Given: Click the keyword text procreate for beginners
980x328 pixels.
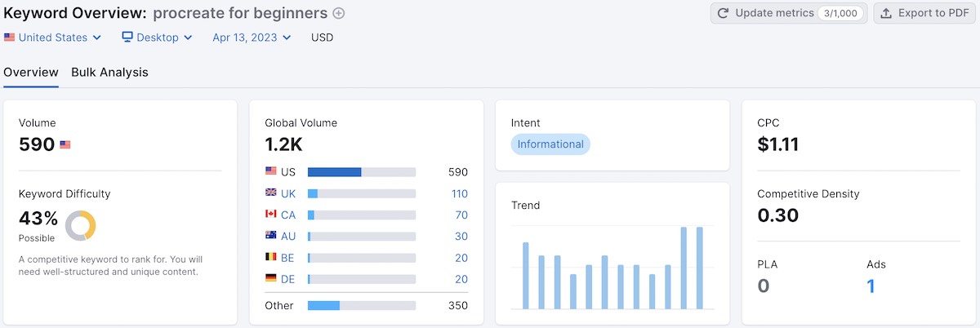Looking at the screenshot, I should [240, 13].
